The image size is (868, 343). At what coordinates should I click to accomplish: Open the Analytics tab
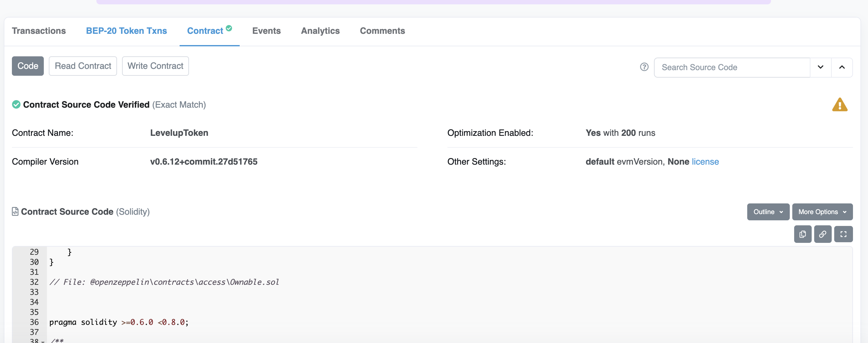point(320,31)
